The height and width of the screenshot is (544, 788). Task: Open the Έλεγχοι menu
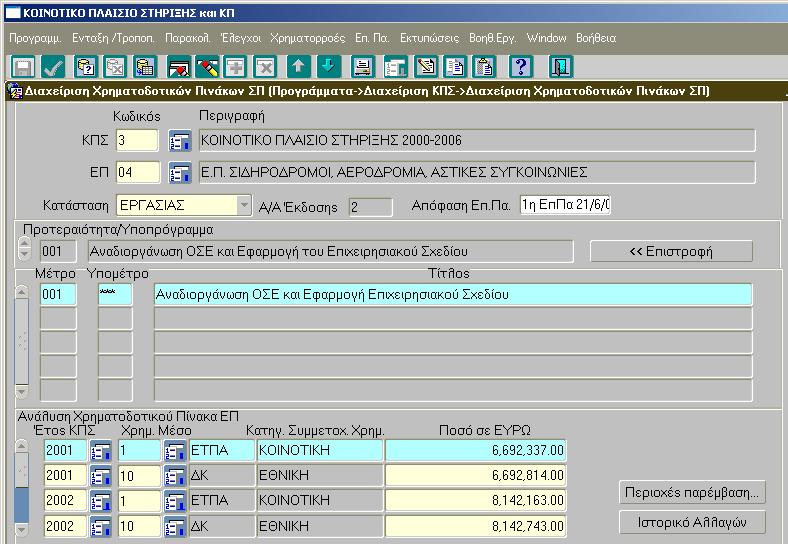click(x=241, y=38)
